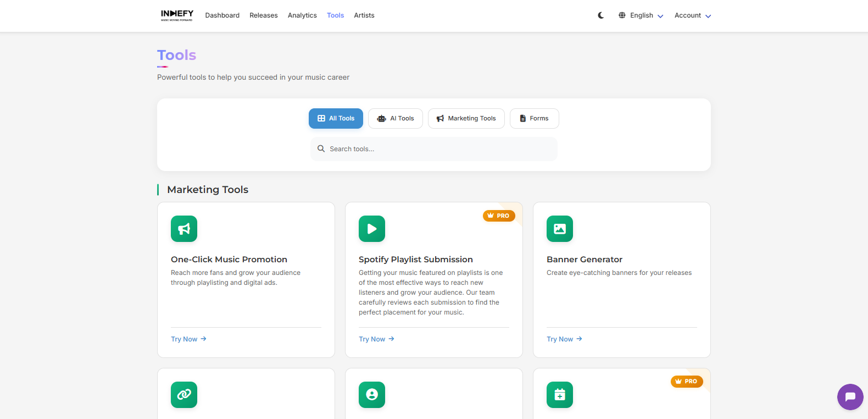Switch to the Marketing Tools filter
This screenshot has height=419, width=868.
coord(466,118)
